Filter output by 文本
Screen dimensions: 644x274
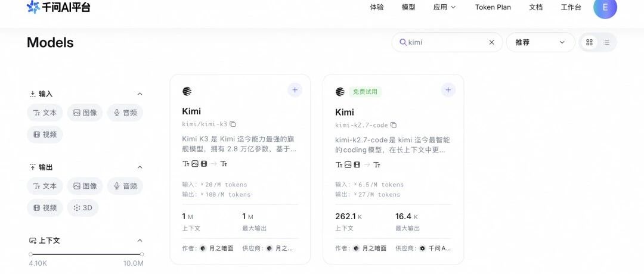pos(45,186)
